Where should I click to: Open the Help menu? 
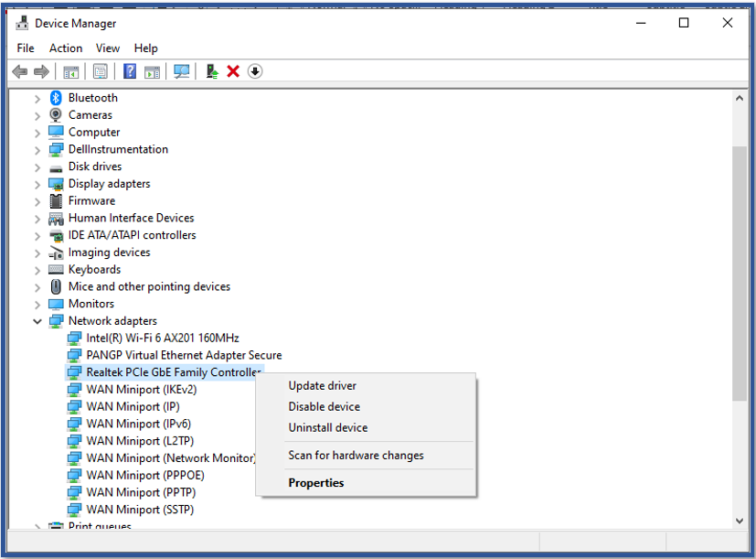click(x=145, y=48)
